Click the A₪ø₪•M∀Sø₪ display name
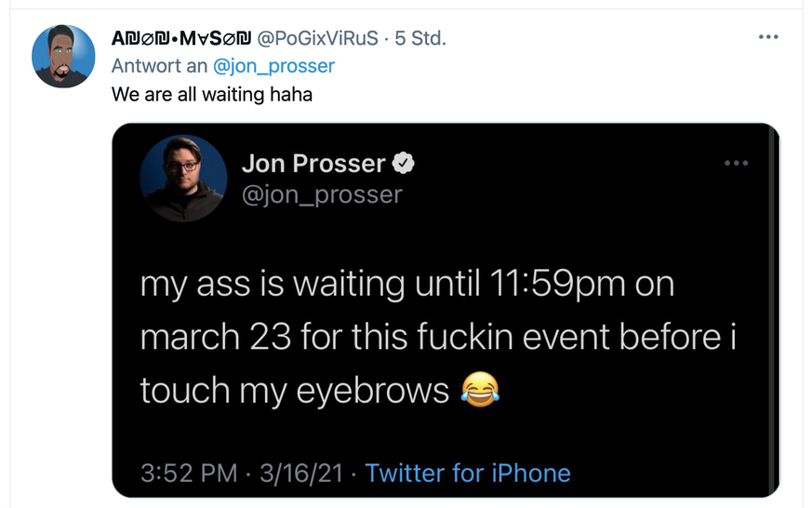The image size is (812, 508). pyautogui.click(x=181, y=38)
